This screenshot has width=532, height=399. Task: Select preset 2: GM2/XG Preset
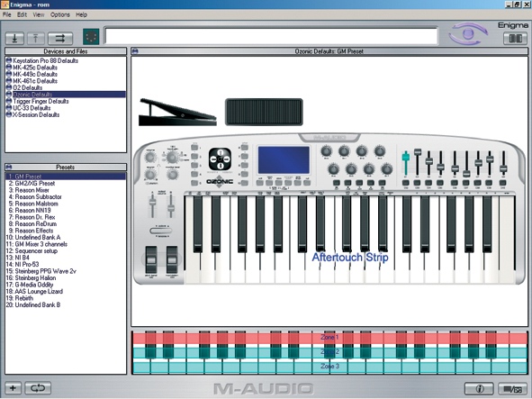32,184
